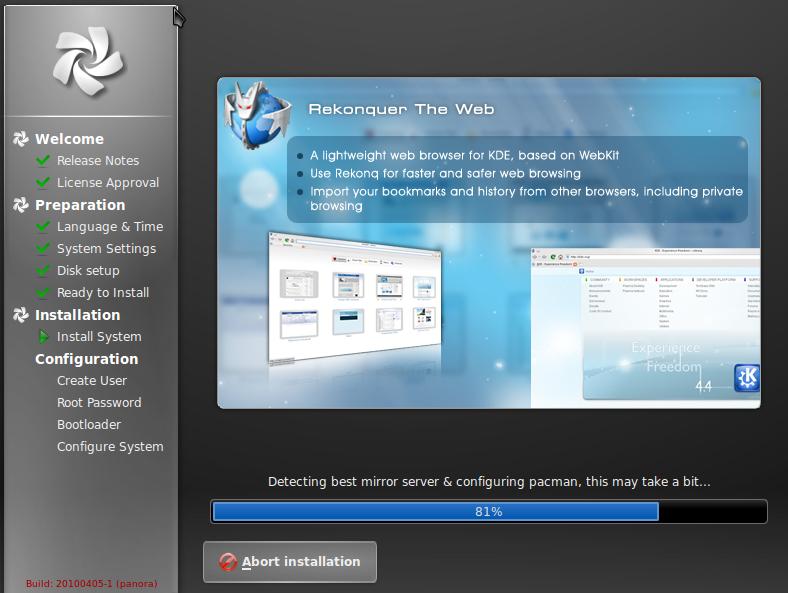The image size is (788, 593).
Task: Click the KDE logo in the slide
Action: pos(746,377)
